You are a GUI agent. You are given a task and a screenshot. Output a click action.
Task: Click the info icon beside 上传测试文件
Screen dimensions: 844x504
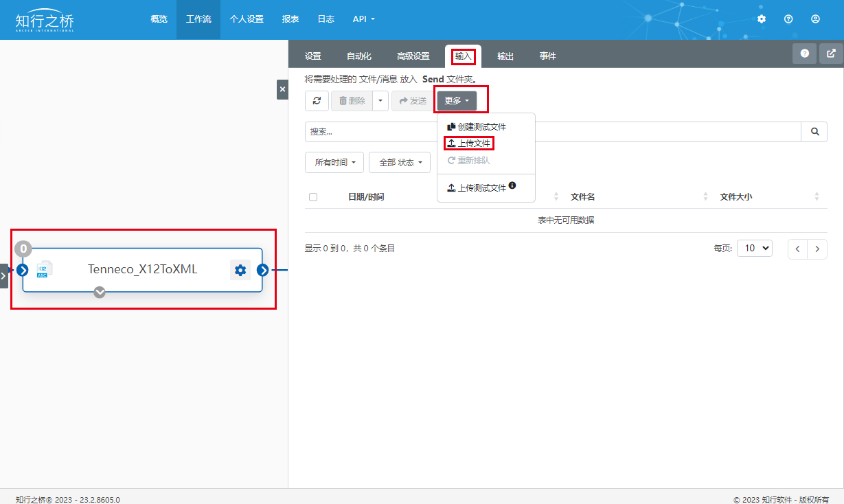512,185
